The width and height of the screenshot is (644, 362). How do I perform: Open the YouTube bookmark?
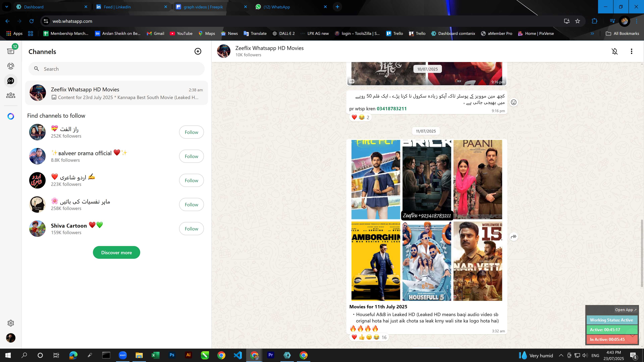pos(181,34)
